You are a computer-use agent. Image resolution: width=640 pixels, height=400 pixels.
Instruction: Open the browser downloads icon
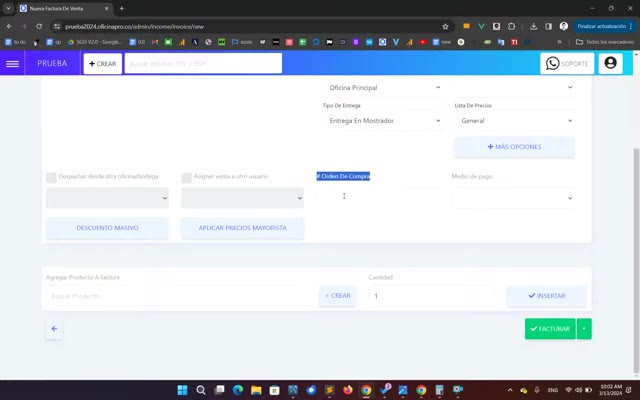[533, 26]
